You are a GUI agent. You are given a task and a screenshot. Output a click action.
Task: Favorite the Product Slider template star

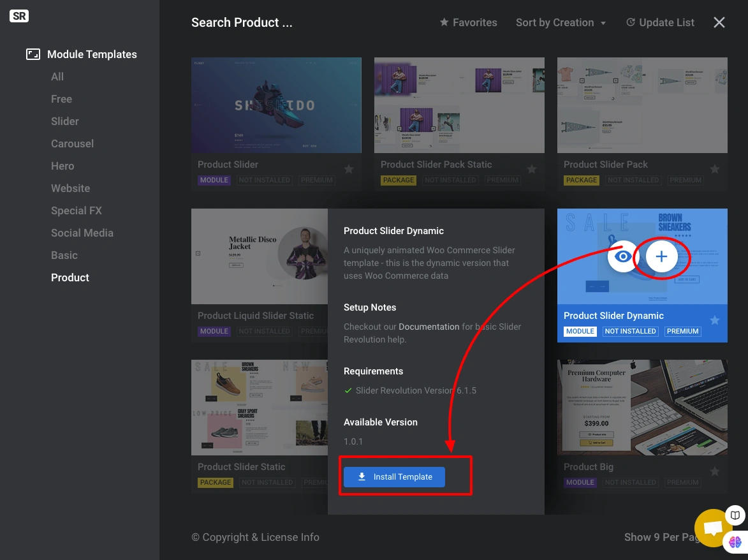point(349,169)
